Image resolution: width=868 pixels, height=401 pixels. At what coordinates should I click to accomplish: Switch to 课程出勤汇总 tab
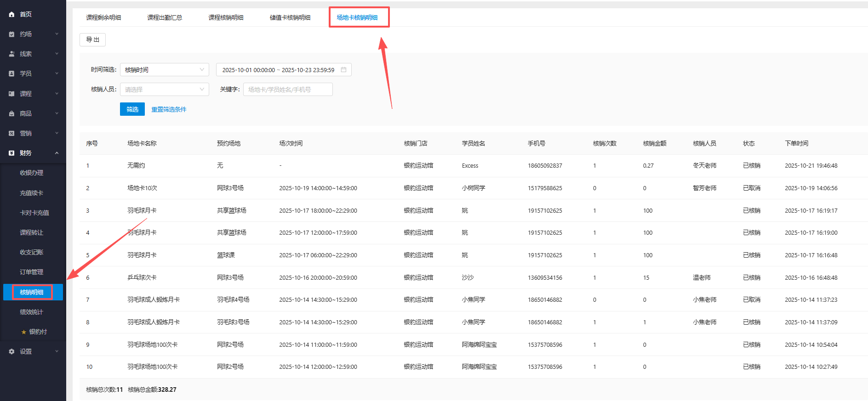165,17
